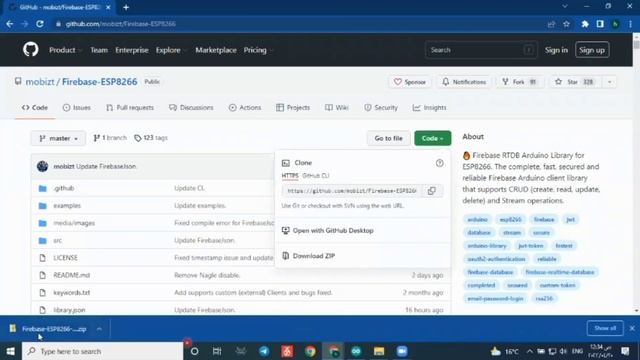Open the Actions tab
Image resolution: width=640 pixels, height=360 pixels.
pos(245,108)
